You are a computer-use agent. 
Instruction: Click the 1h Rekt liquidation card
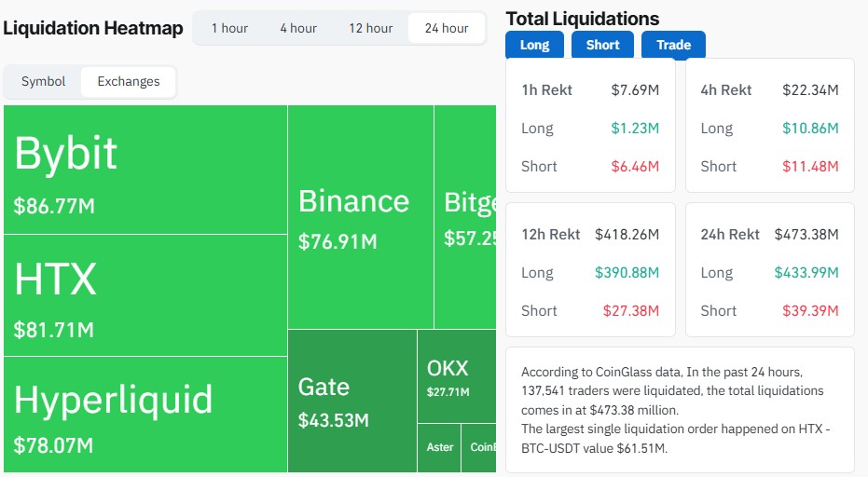click(589, 126)
